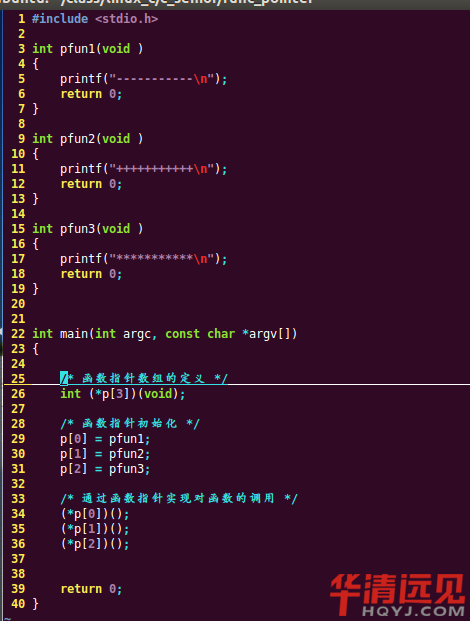Click the pfun3 function declaration
The image size is (470, 621).
(x=88, y=229)
